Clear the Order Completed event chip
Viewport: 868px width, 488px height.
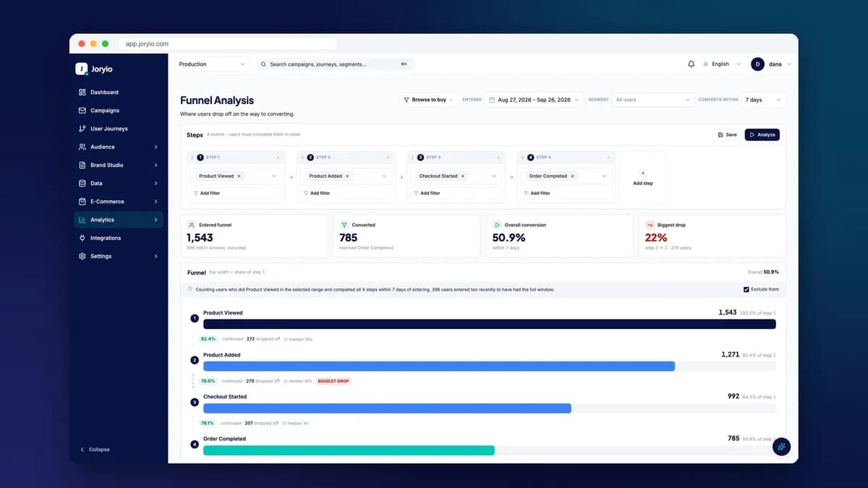572,176
